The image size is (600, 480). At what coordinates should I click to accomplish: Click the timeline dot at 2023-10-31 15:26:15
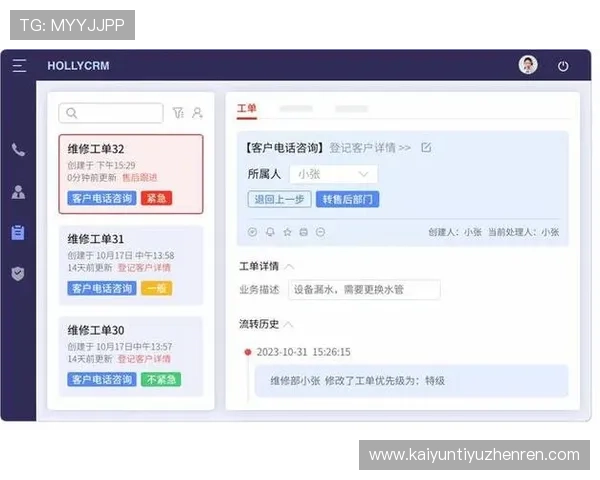tap(248, 352)
